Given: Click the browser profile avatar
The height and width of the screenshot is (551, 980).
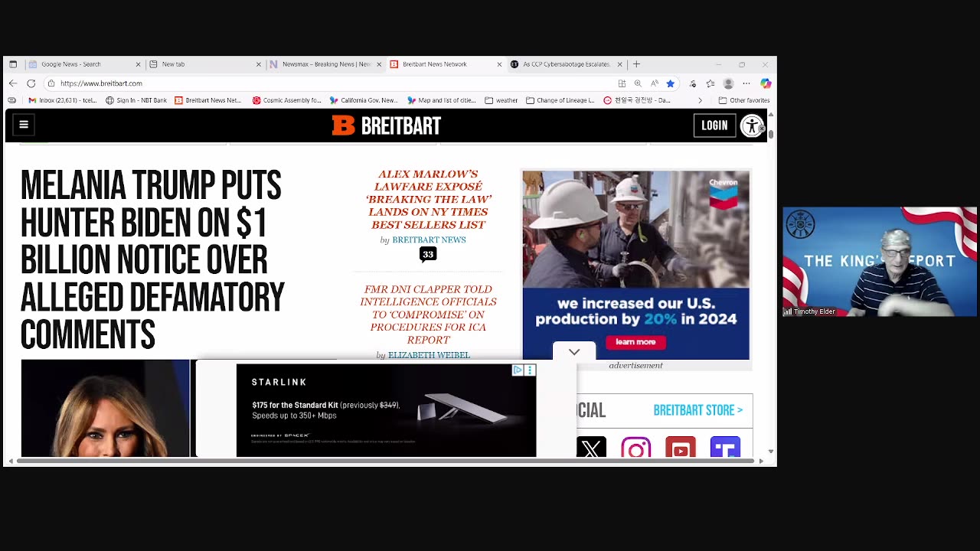Looking at the screenshot, I should pos(728,83).
